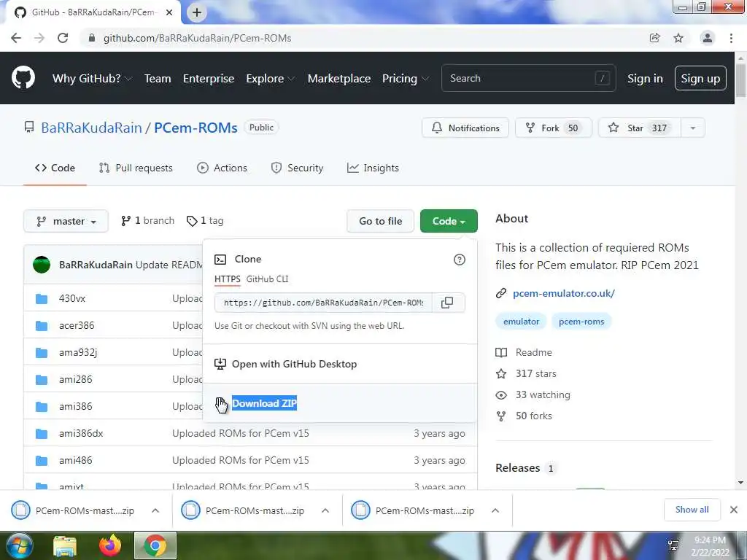Screen dimensions: 747x560
Task: Toggle the green Code dropdown button
Action: click(449, 222)
